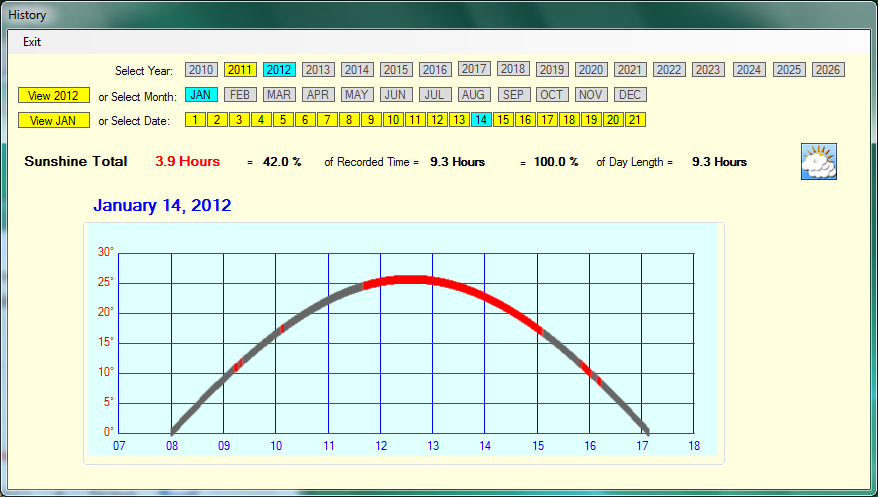Select year 2015

pyautogui.click(x=396, y=69)
